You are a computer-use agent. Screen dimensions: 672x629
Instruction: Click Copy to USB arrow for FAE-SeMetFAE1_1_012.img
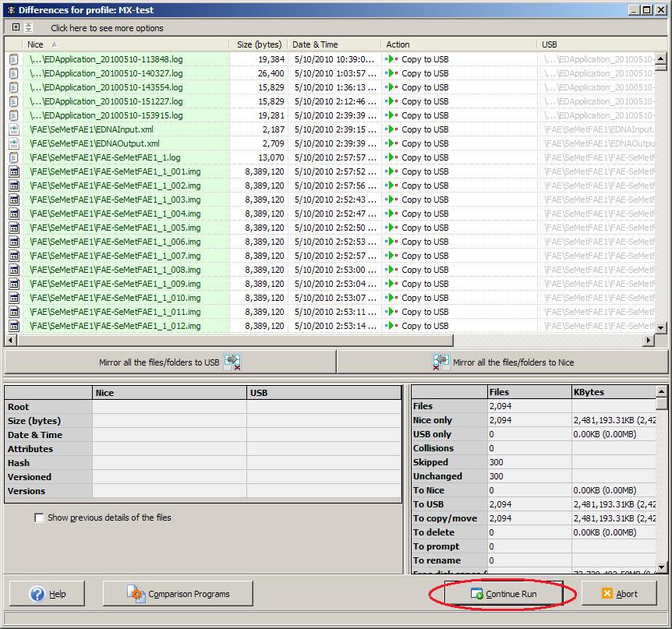(392, 326)
